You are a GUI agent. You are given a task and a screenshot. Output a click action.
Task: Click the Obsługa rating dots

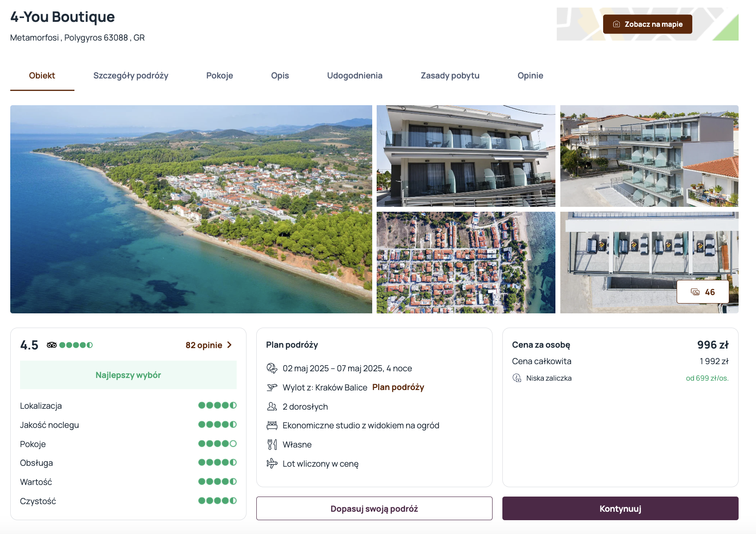click(218, 462)
